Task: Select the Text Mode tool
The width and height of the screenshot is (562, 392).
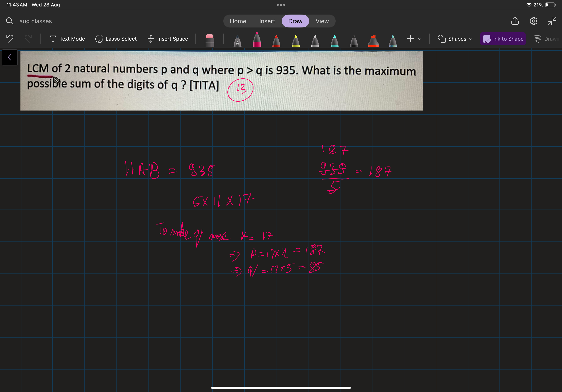Action: [x=67, y=39]
